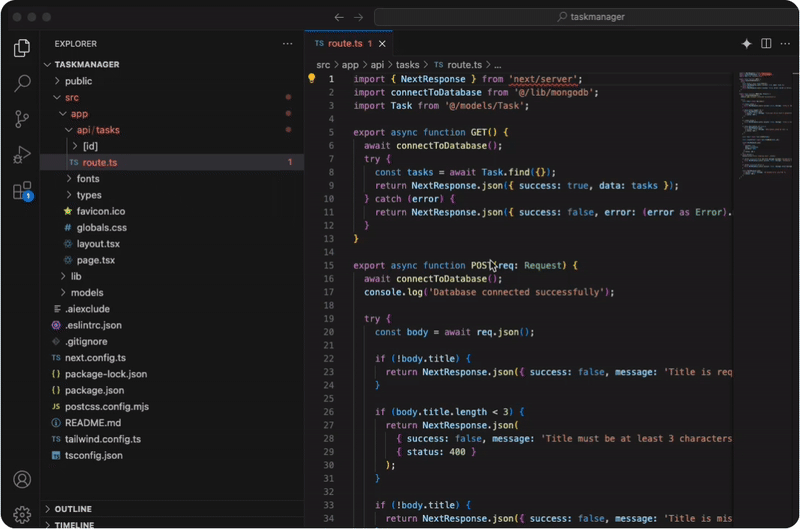Screen dimensions: 800x529
Task: Open the Run and Debug view
Action: [x=22, y=155]
